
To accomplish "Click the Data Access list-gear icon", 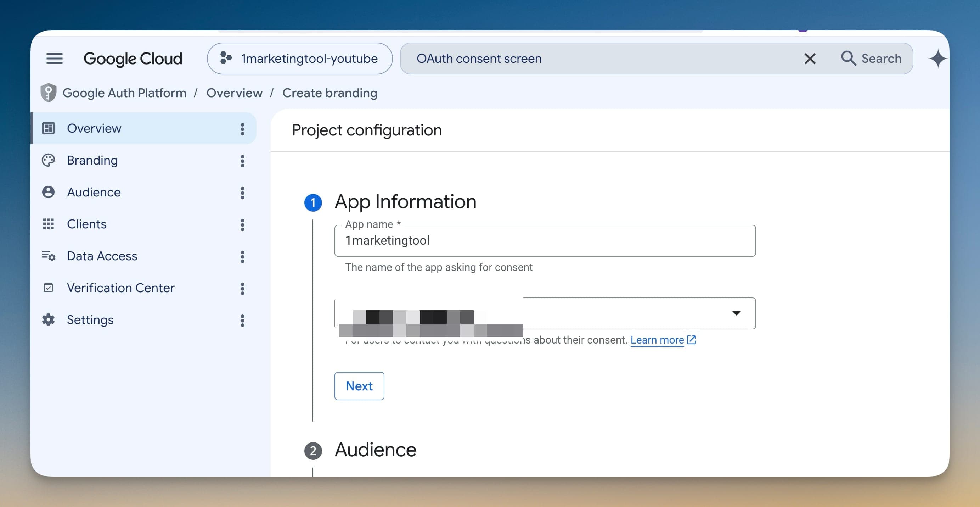I will click(x=48, y=256).
